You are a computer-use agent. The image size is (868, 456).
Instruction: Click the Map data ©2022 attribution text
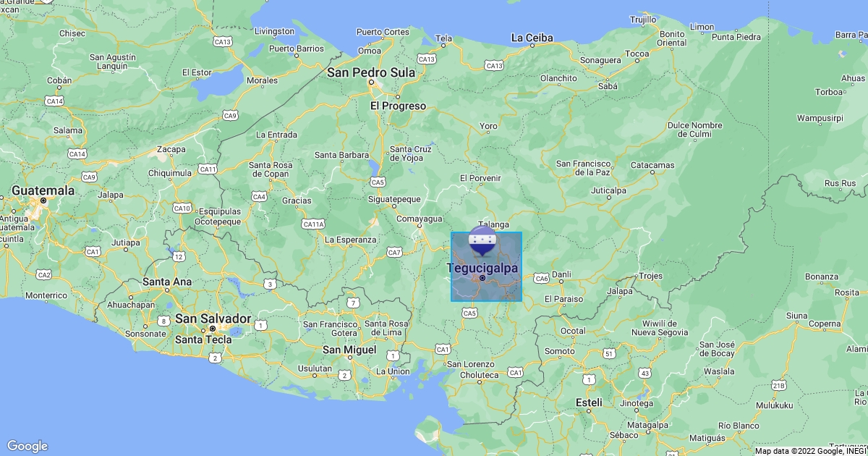(809, 451)
